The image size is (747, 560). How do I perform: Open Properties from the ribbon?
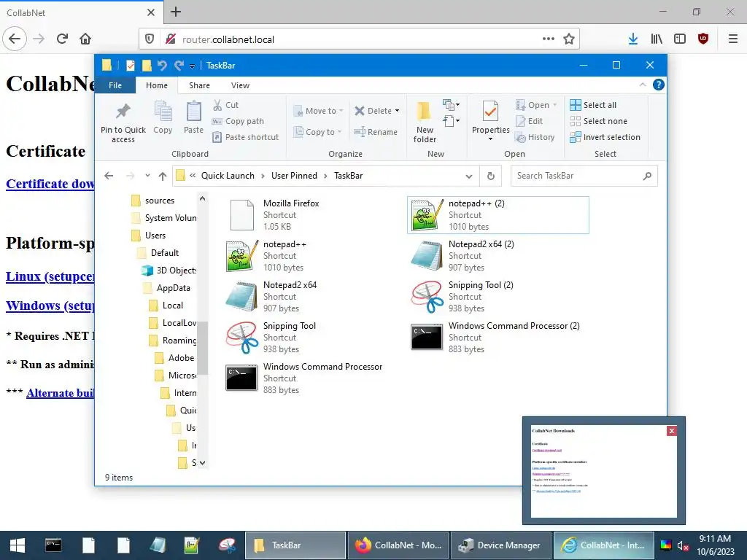491,119
